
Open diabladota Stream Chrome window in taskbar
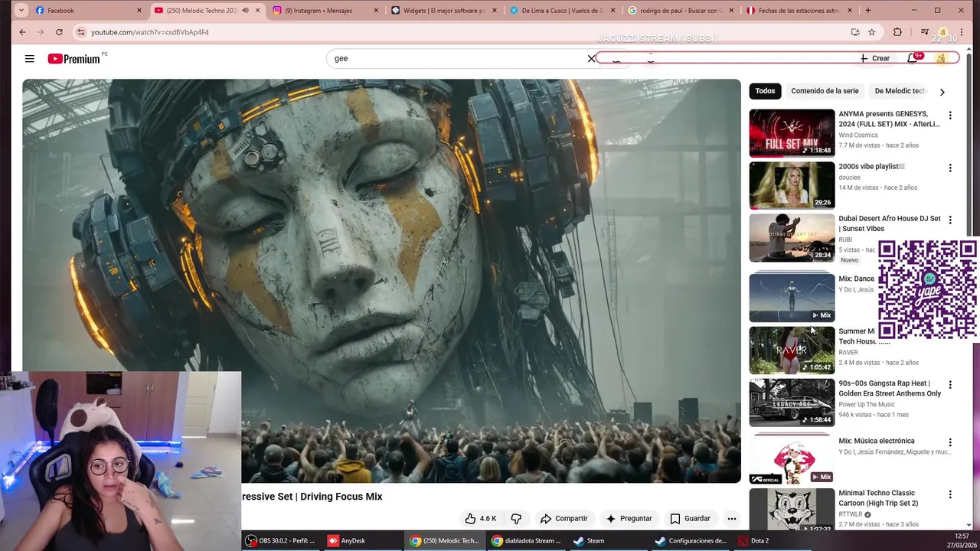[x=527, y=540]
